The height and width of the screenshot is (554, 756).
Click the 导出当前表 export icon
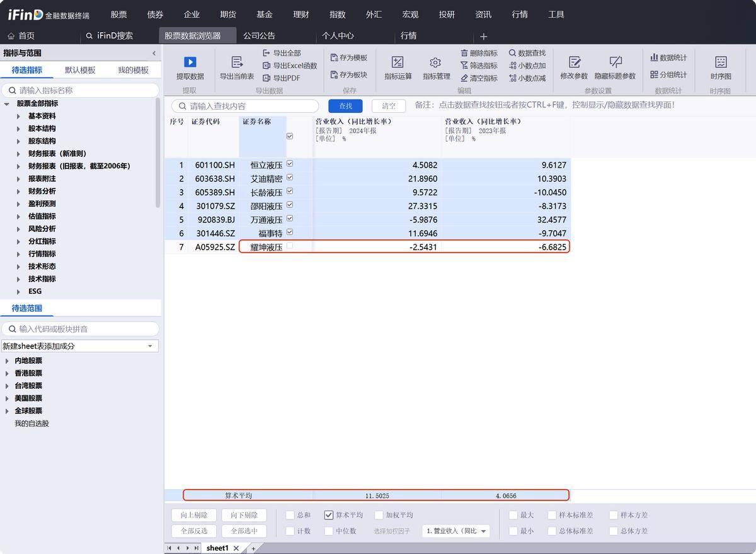click(x=237, y=62)
